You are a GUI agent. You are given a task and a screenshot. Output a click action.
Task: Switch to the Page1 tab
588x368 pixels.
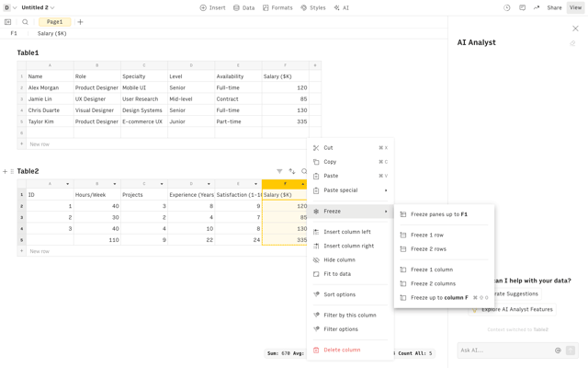55,22
